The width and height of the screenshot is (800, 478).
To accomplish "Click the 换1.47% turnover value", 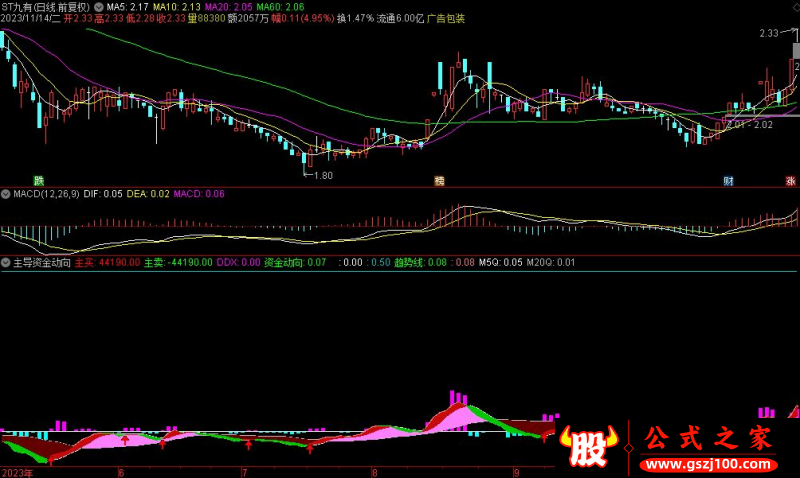I will tap(355, 19).
